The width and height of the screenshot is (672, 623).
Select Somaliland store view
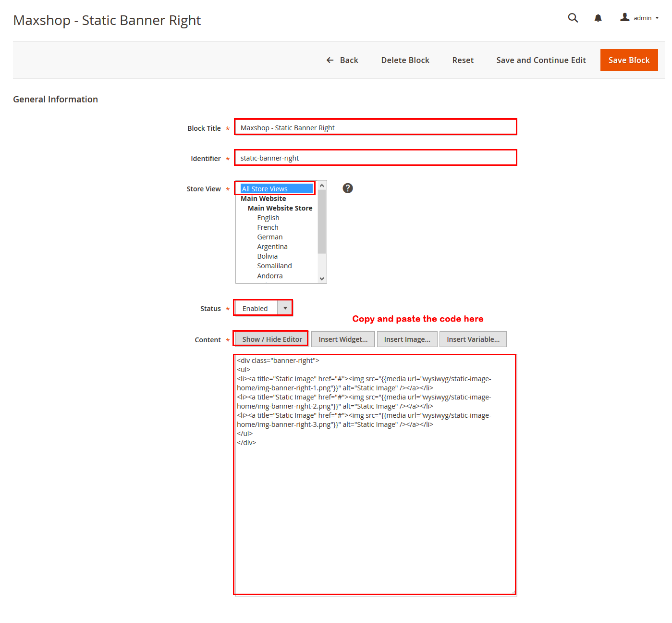pyautogui.click(x=274, y=266)
